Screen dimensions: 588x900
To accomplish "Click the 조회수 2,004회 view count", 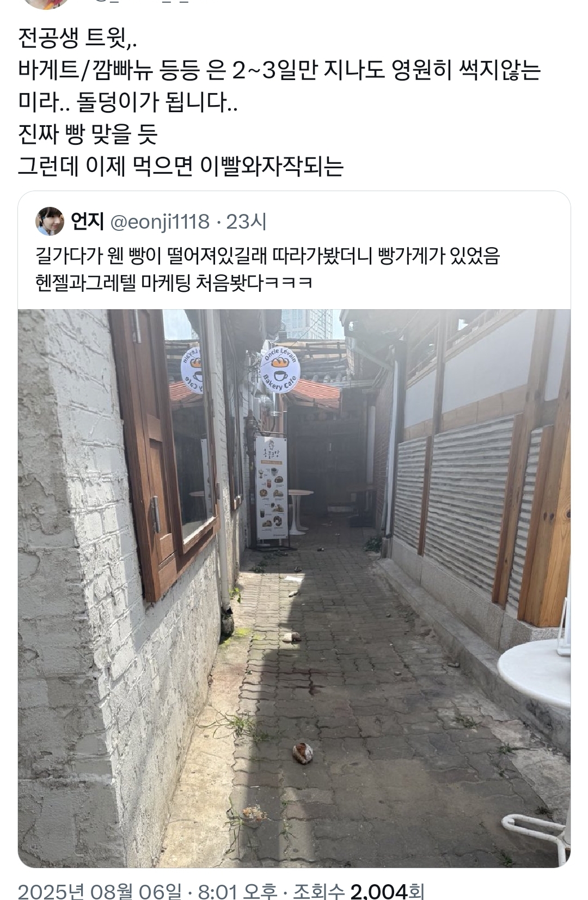I will point(358,891).
